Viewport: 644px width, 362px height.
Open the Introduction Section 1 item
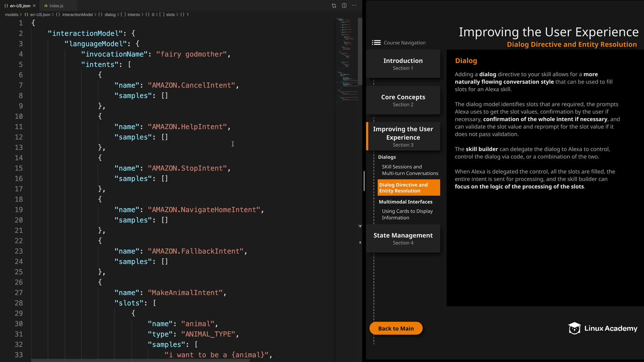(x=403, y=64)
